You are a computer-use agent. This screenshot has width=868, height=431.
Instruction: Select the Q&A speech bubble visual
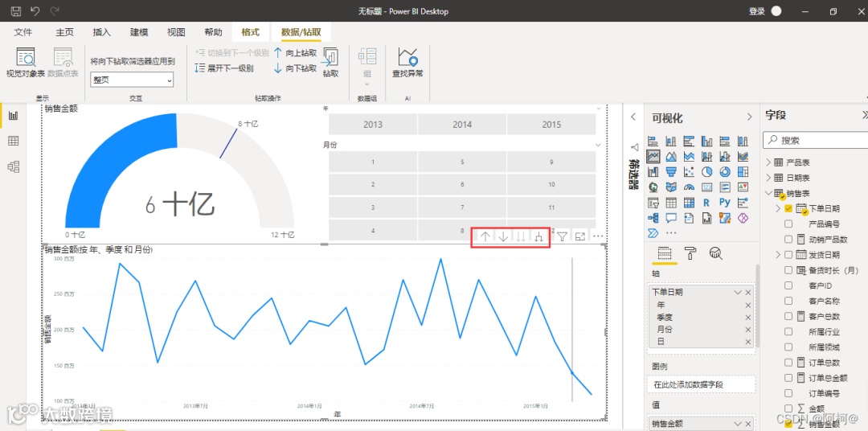(671, 218)
